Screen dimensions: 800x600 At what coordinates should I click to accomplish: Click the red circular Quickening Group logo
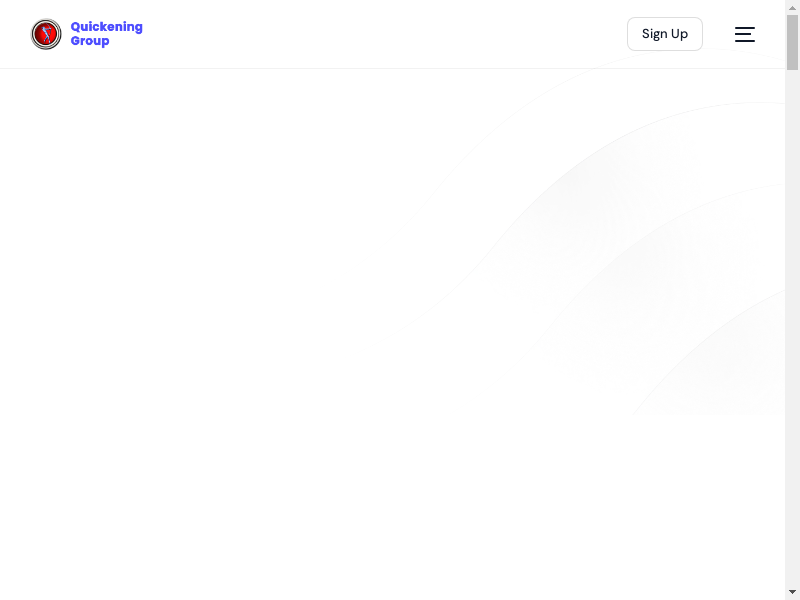pyautogui.click(x=46, y=34)
